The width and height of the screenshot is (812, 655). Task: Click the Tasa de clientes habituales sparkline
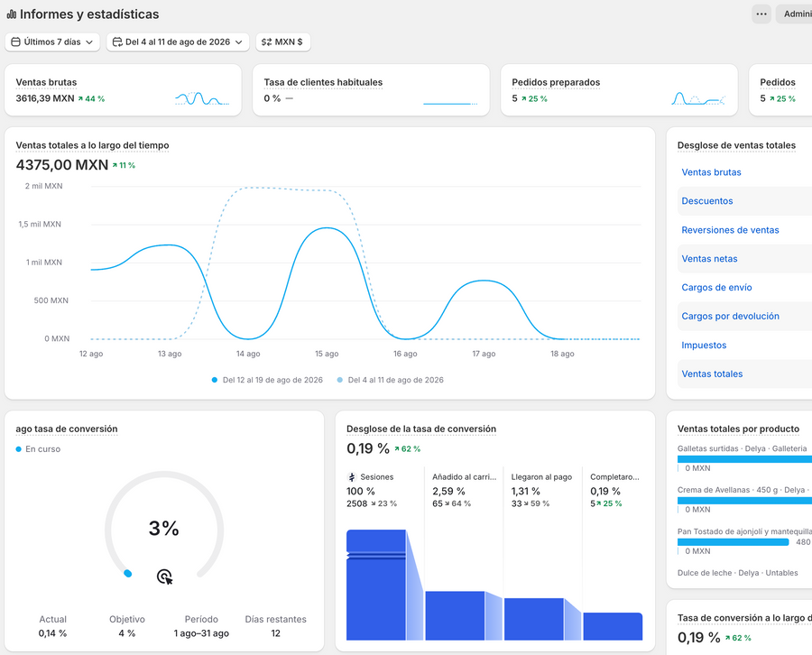tap(450, 103)
